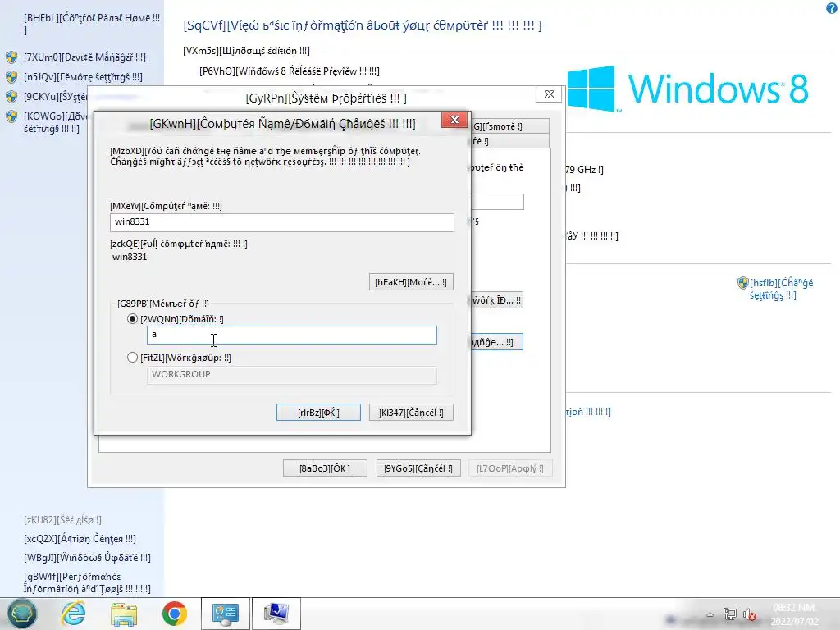Open Windows Update link
The image size is (840, 630).
pyautogui.click(x=87, y=558)
